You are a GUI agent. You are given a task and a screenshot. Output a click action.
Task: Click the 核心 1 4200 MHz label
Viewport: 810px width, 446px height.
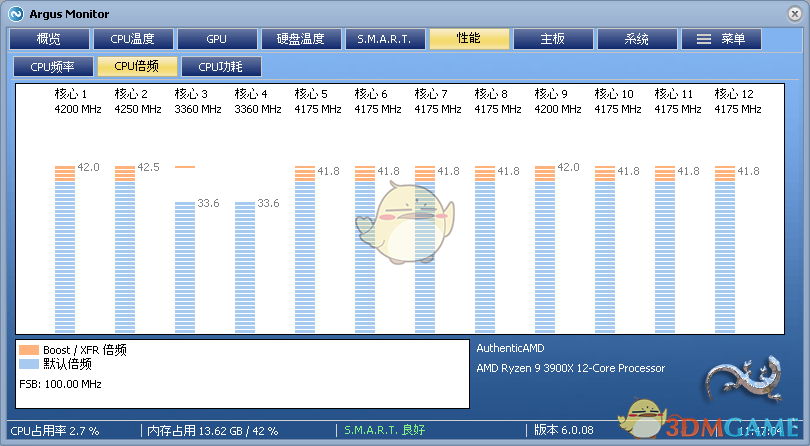point(78,109)
